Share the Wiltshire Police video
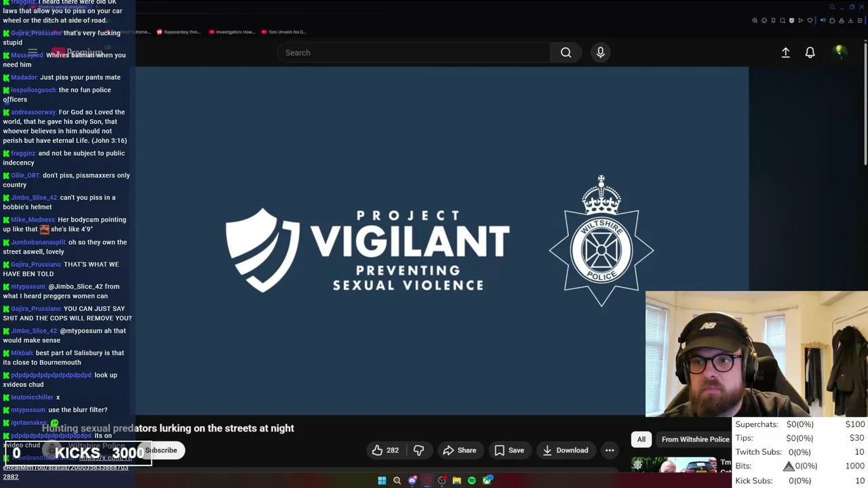The width and height of the screenshot is (868, 488). tap(460, 450)
